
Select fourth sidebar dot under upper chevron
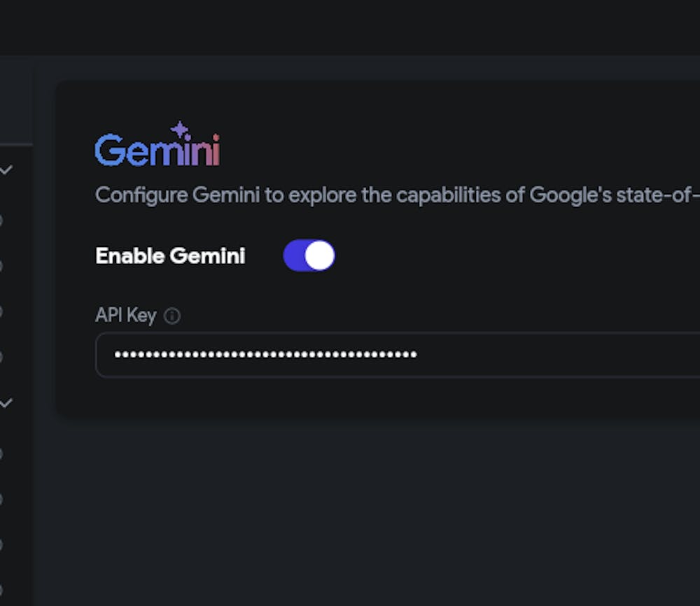point(1,357)
